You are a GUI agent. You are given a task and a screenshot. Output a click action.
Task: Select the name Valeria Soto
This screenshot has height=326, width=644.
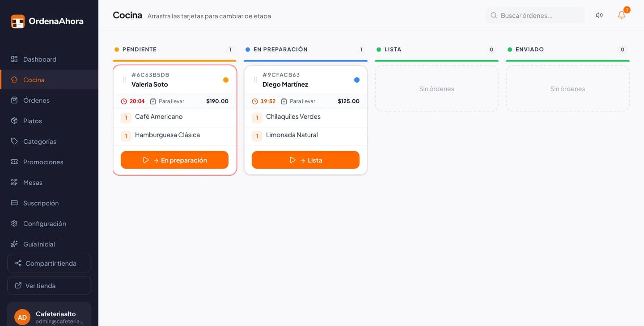(150, 84)
